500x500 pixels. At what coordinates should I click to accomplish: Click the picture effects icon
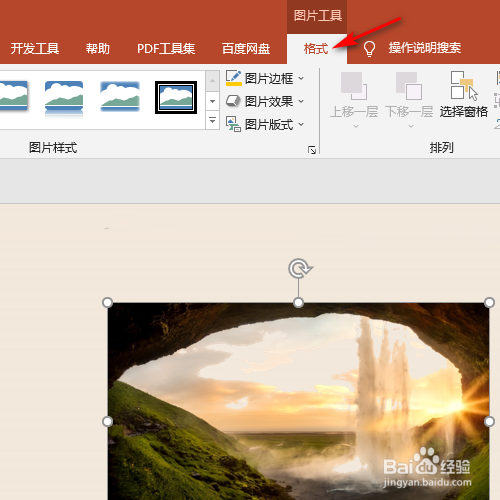[x=233, y=101]
